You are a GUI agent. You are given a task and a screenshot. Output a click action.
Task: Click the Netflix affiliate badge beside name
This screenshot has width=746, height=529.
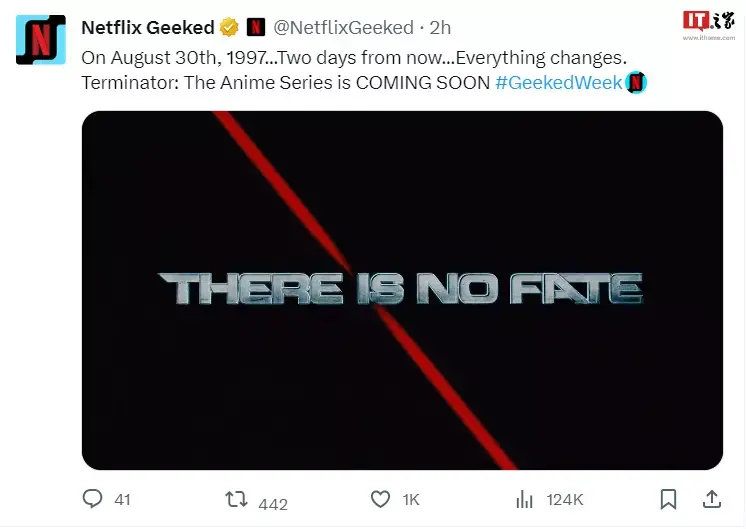click(255, 27)
